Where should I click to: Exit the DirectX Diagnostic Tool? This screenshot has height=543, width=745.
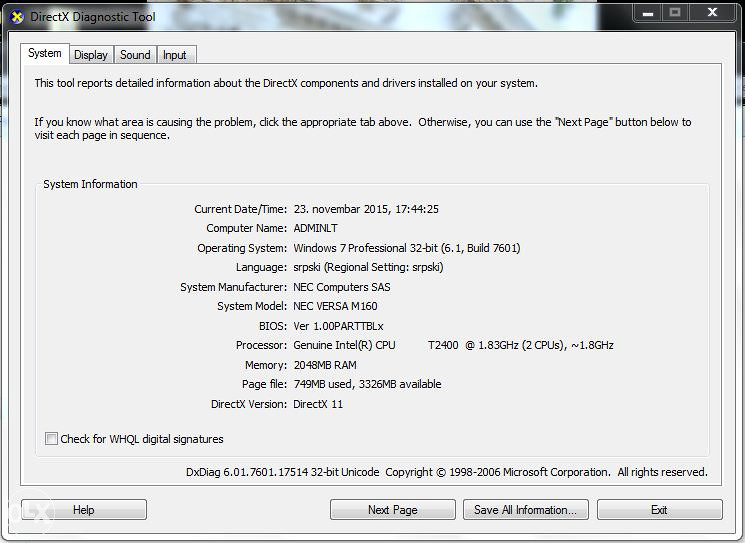[659, 510]
